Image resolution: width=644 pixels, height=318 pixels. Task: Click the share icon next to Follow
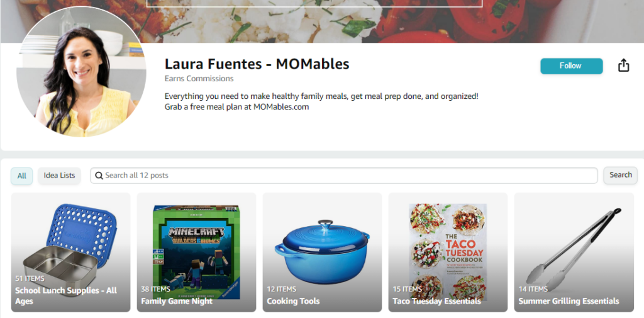pos(623,65)
